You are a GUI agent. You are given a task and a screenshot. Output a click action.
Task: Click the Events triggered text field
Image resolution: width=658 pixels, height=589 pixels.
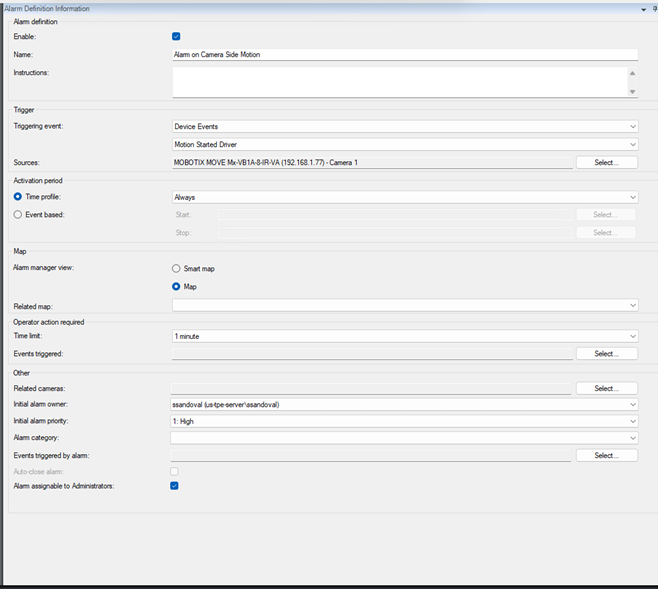[372, 354]
